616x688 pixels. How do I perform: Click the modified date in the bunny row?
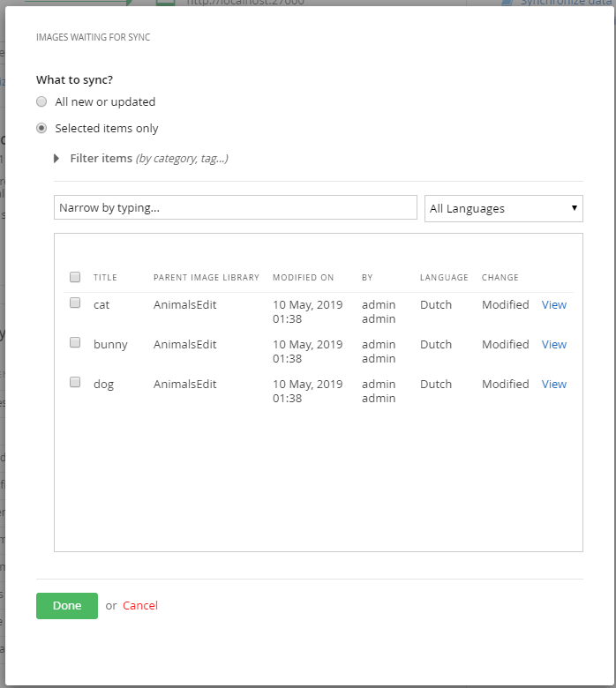(307, 351)
